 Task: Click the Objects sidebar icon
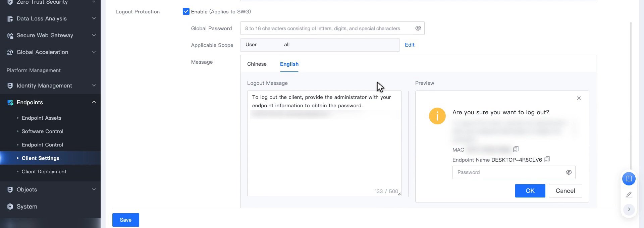[10, 190]
